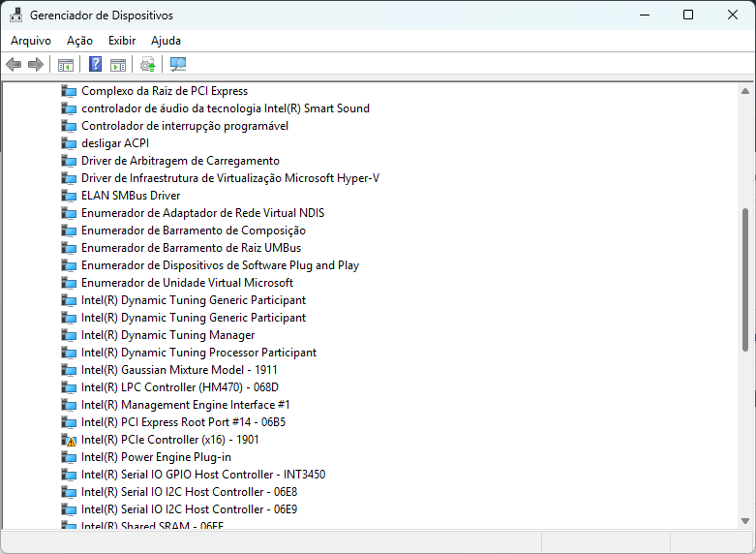The image size is (756, 554).
Task: Open the Arquivo menu
Action: (x=31, y=41)
